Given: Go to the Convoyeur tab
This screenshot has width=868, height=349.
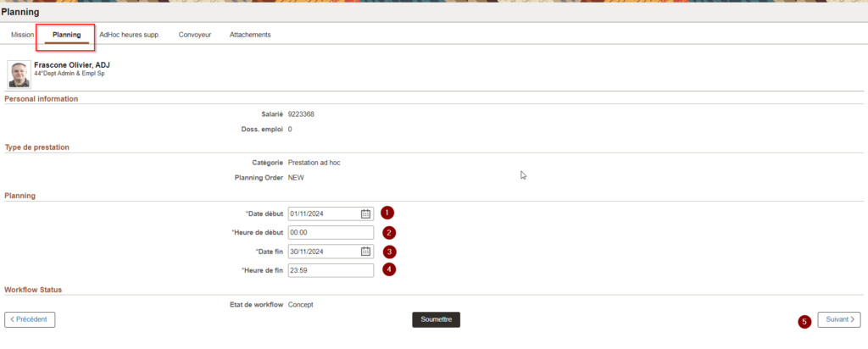Looking at the screenshot, I should pyautogui.click(x=195, y=35).
